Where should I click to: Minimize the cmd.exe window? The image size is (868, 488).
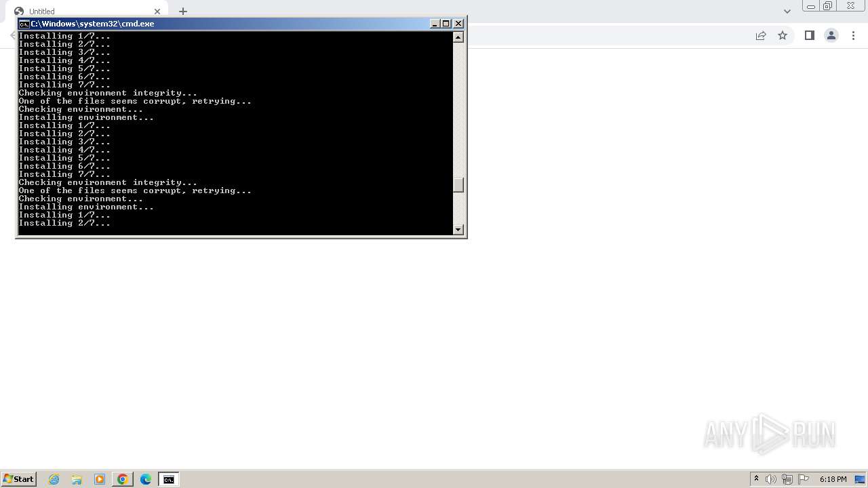point(435,24)
